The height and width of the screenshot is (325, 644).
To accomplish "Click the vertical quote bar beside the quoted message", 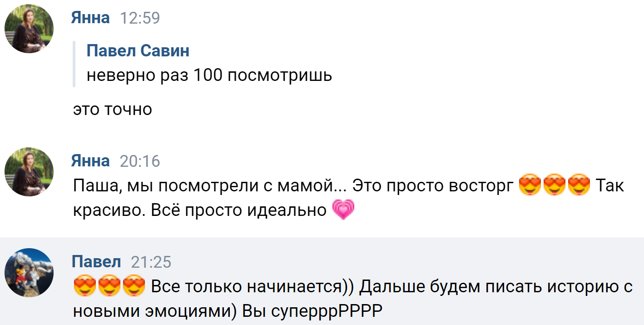I will (74, 64).
